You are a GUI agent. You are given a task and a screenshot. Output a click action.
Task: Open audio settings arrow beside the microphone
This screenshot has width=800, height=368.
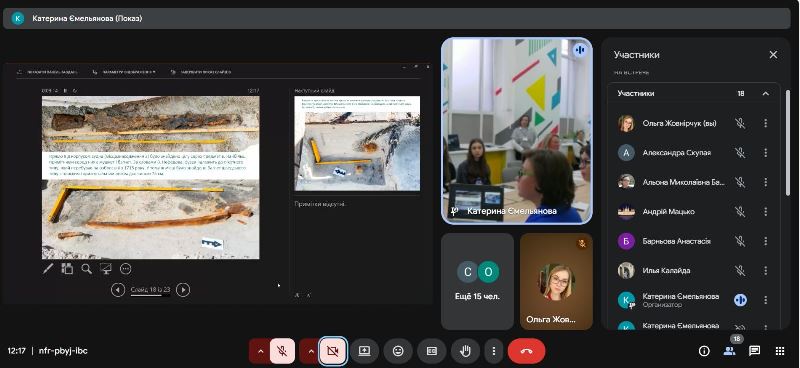260,351
